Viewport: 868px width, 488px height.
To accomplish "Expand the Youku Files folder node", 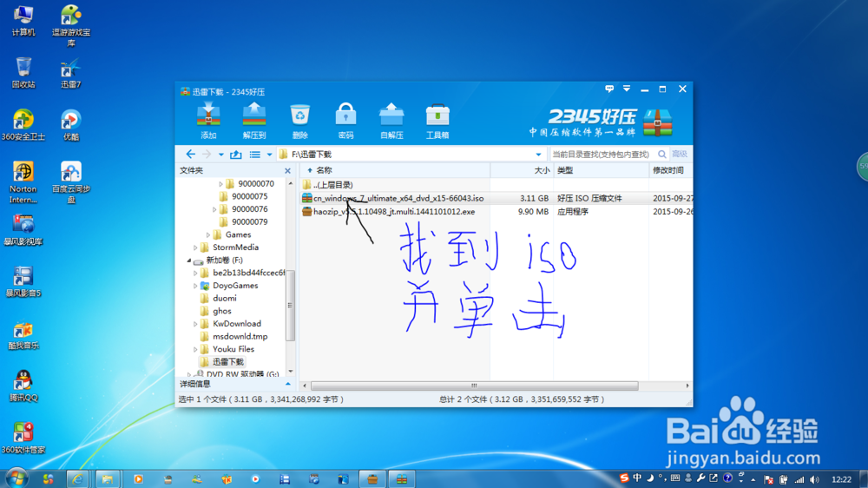I will 195,350.
